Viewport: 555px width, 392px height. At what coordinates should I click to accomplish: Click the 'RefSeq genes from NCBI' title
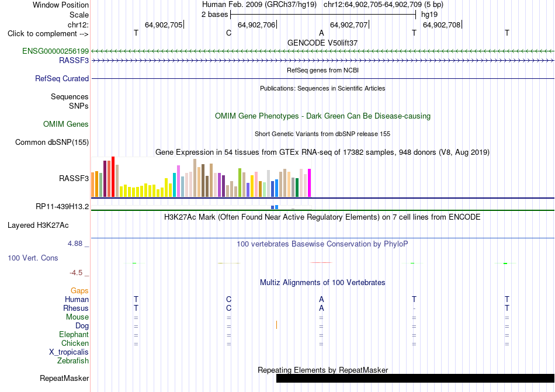pyautogui.click(x=322, y=71)
